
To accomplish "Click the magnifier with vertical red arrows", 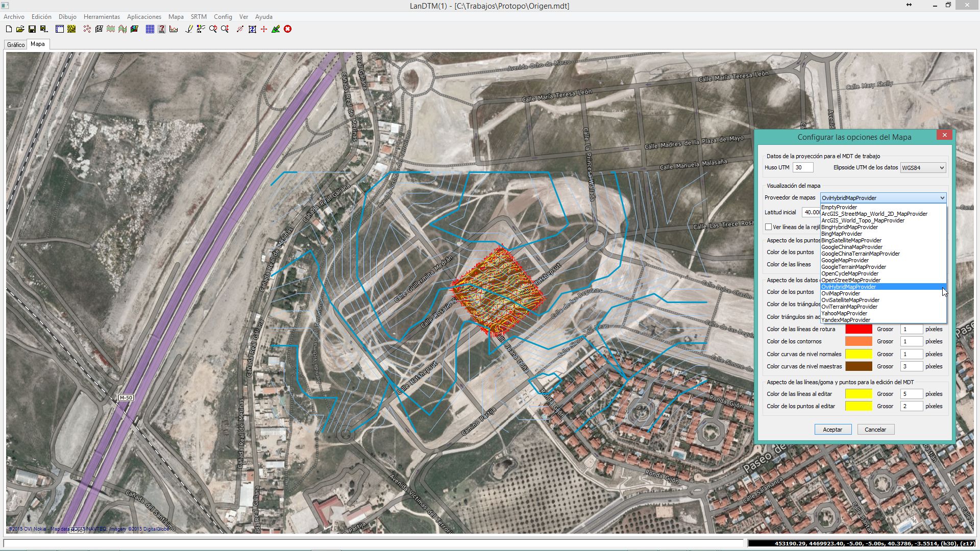I will tap(225, 29).
